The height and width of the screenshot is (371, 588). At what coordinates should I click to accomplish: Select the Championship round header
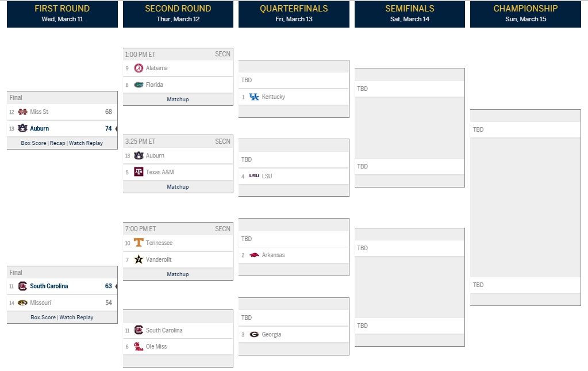[525, 14]
